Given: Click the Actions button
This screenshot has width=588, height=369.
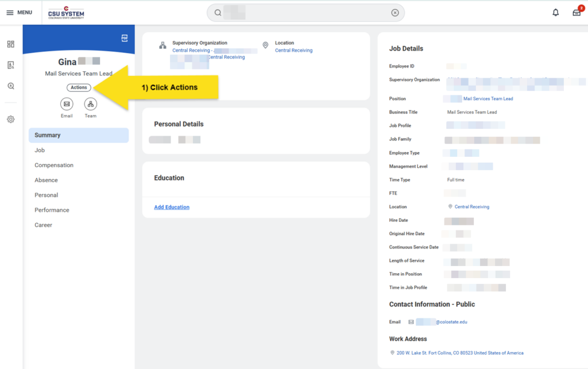Looking at the screenshot, I should click(79, 87).
